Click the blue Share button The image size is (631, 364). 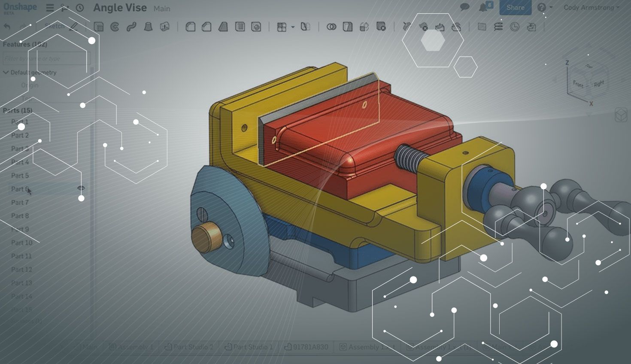point(515,7)
